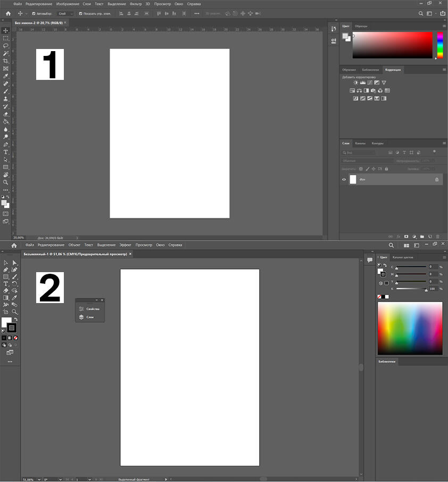The image size is (448, 482).
Task: Select the Crop tool in Photoshop toolbar
Action: point(5,61)
